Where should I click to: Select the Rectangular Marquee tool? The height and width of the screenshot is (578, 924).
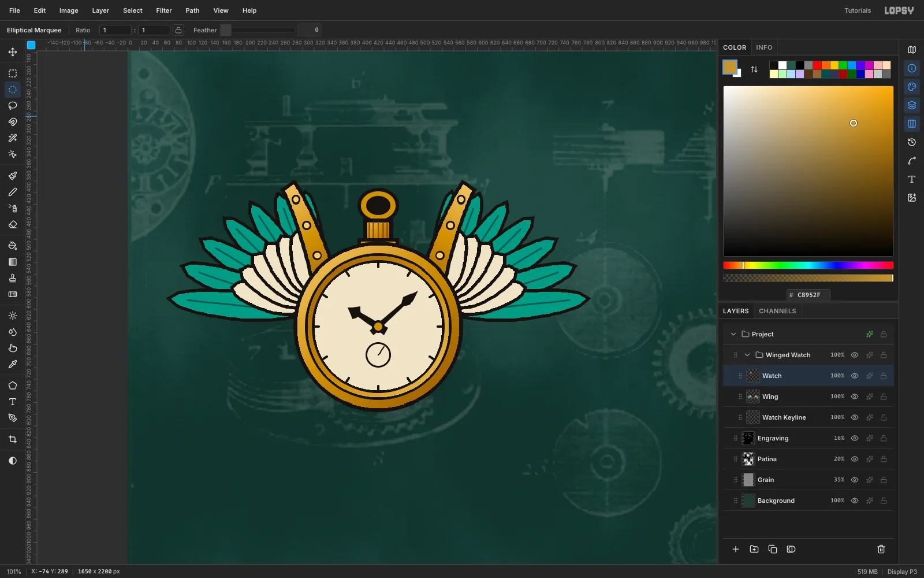coord(13,73)
